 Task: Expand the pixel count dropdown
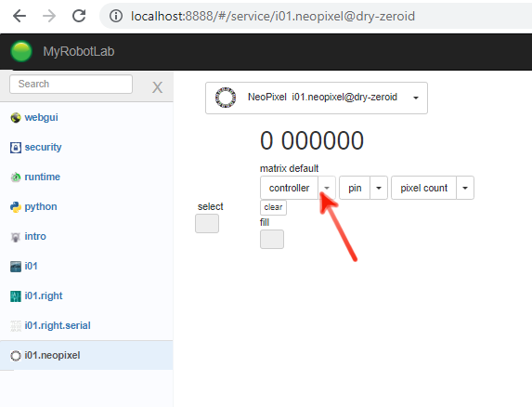click(465, 188)
